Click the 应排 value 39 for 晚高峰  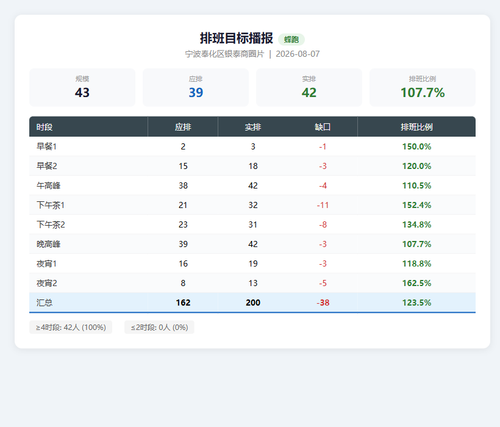click(183, 244)
